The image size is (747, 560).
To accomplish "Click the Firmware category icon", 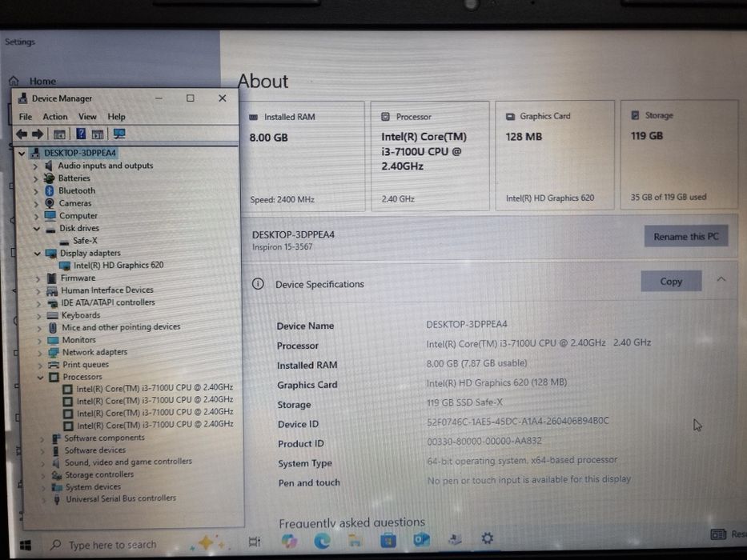I will click(52, 278).
